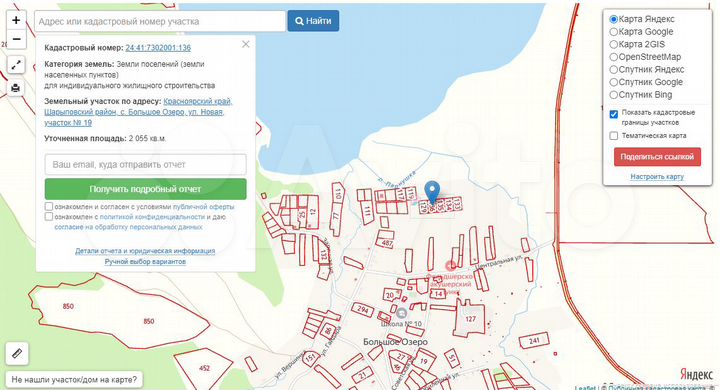Viewport: 720px width, 390px height.
Task: Click the Школа № 10 map icon
Action: tap(402, 313)
